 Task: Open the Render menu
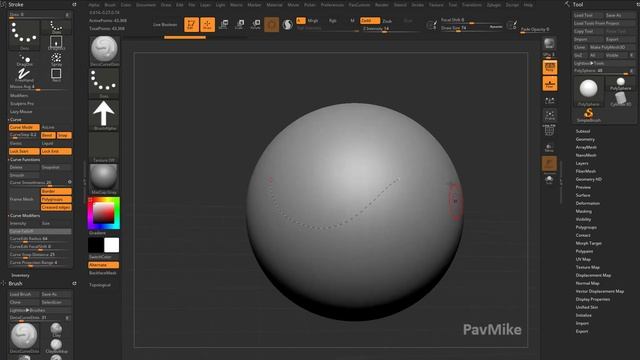[x=382, y=5]
